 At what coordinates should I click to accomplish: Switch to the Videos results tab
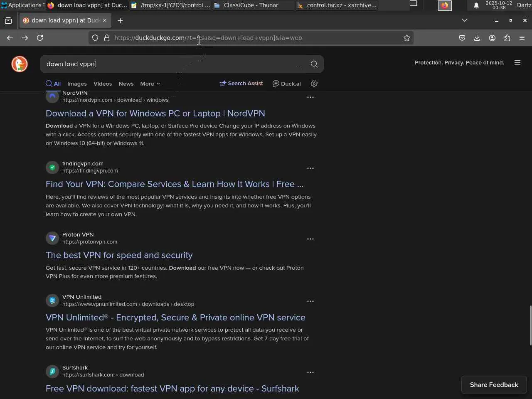[x=103, y=84]
